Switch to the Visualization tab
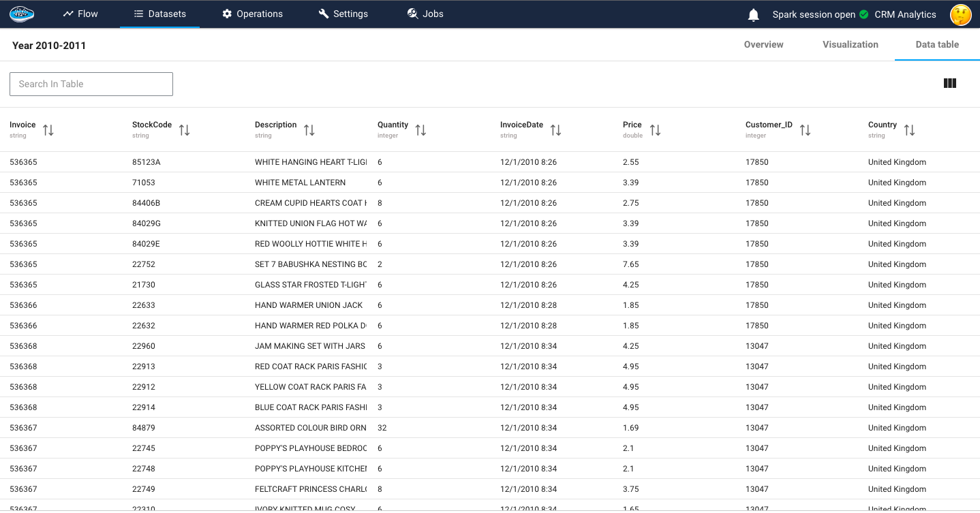The image size is (980, 513). coord(850,44)
